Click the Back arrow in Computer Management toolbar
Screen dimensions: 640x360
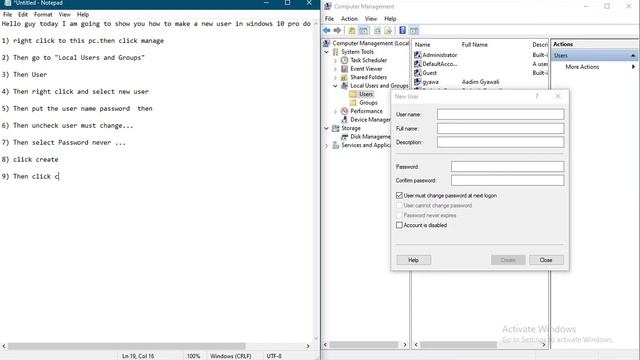click(327, 31)
